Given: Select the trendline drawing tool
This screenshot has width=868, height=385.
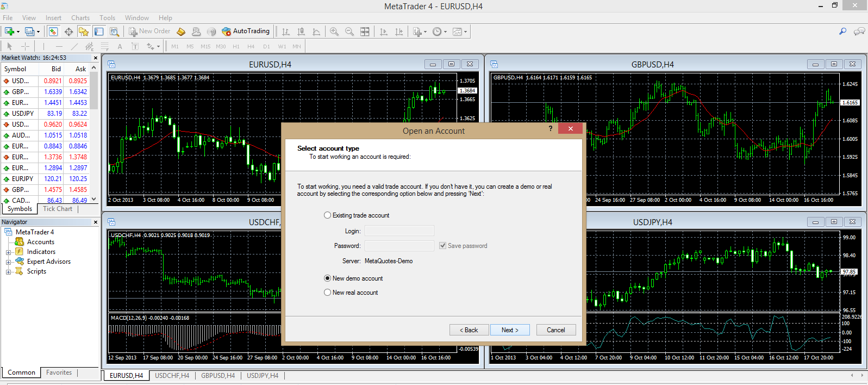Looking at the screenshot, I should pos(74,46).
